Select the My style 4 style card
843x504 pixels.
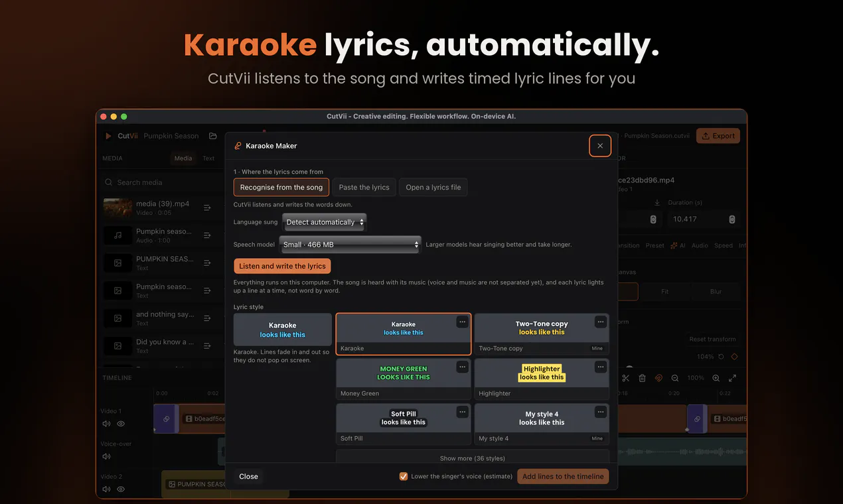coord(542,424)
